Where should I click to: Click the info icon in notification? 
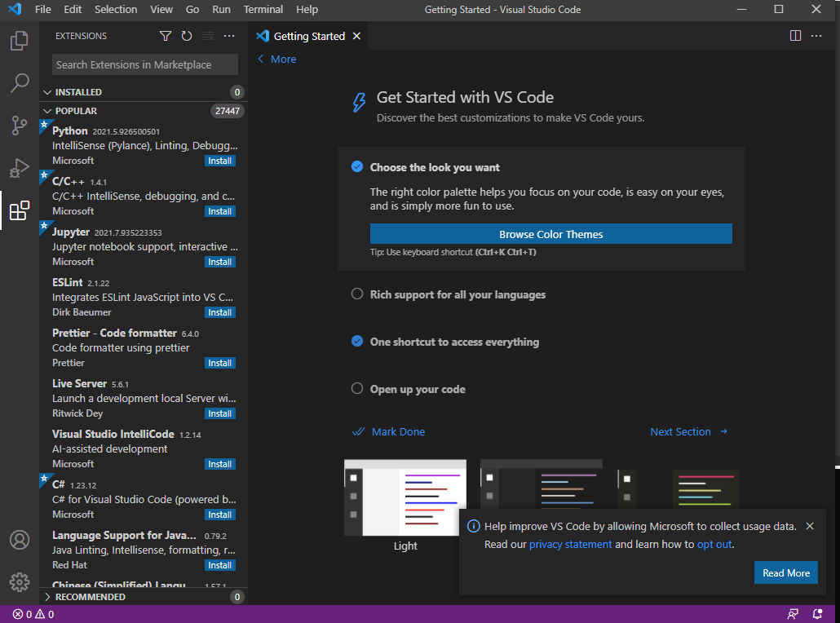click(474, 526)
